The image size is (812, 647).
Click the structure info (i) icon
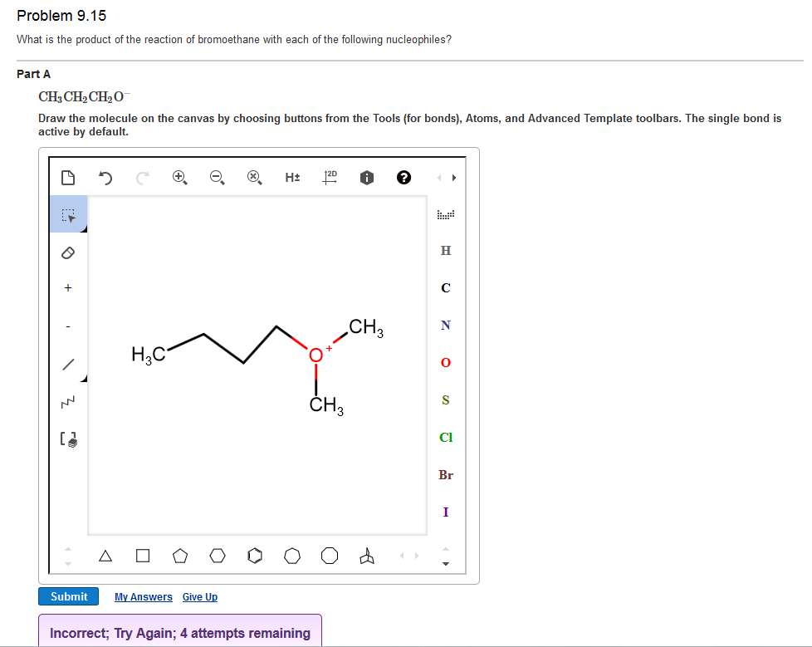(366, 177)
